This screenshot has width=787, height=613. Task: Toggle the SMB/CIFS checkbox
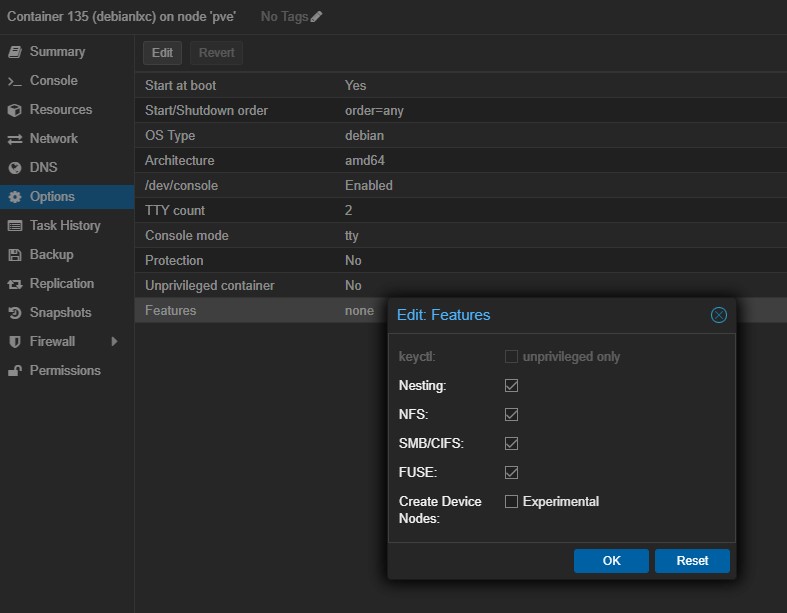pyautogui.click(x=511, y=443)
